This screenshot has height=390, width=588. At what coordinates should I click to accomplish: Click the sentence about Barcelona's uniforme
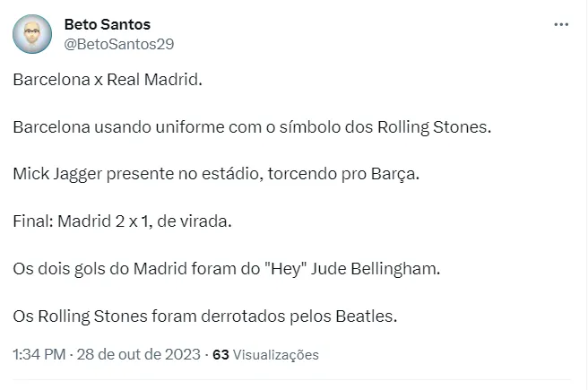click(253, 127)
